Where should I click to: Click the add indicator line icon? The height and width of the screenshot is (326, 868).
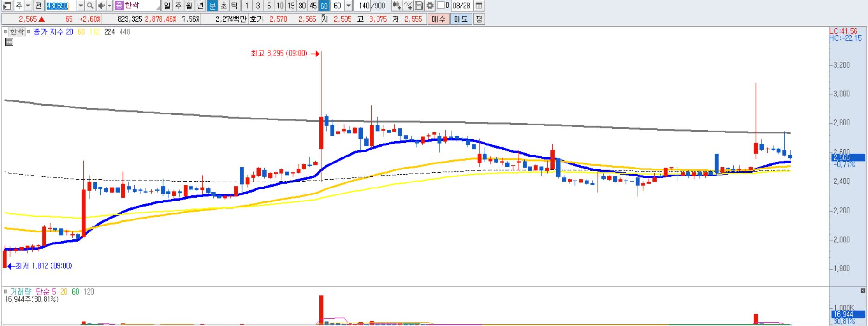(x=408, y=6)
